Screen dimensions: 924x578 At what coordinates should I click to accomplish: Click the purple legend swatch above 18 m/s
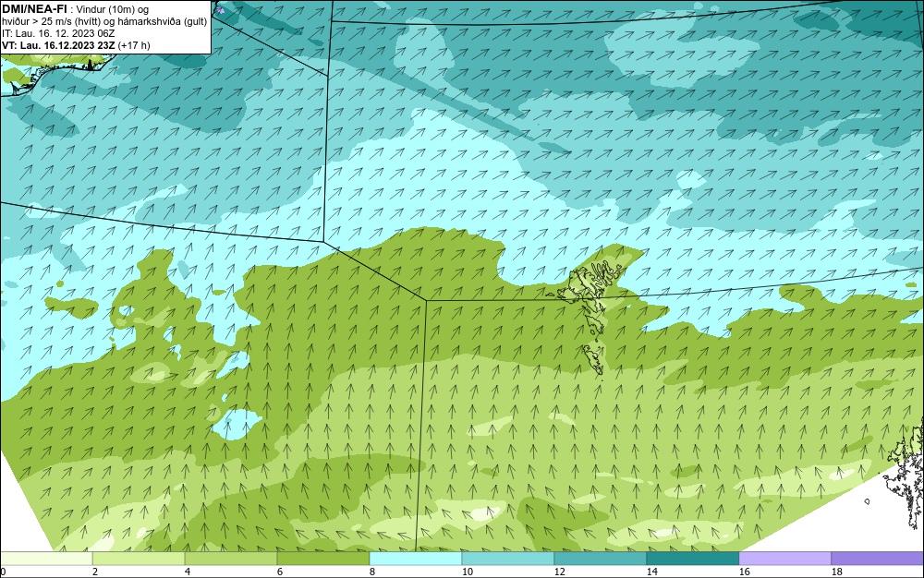pos(878,558)
